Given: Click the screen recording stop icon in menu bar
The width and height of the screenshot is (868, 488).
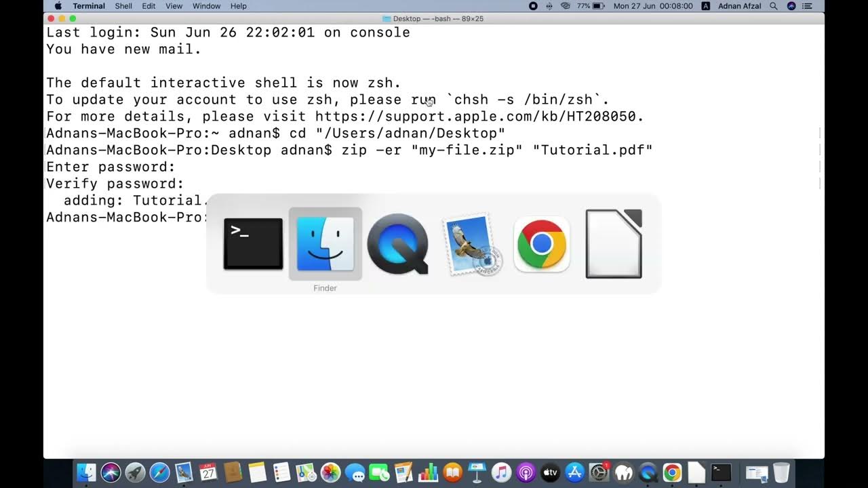Looking at the screenshot, I should [533, 6].
